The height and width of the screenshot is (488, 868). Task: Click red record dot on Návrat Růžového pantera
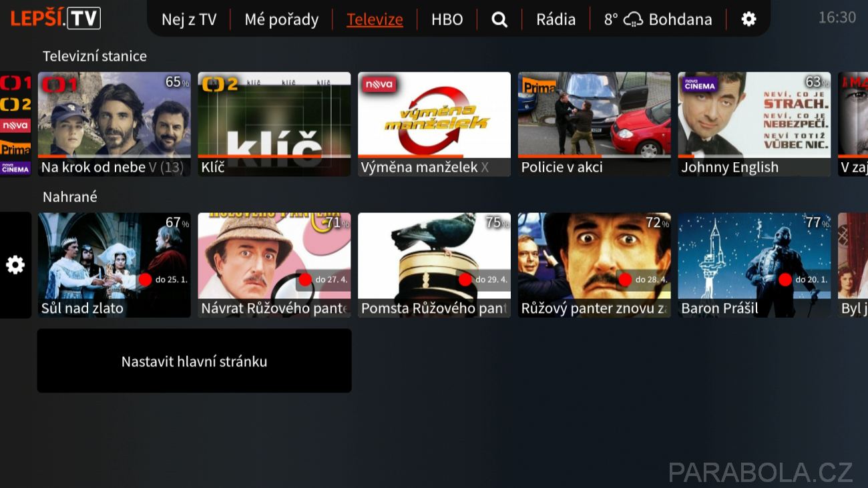305,279
